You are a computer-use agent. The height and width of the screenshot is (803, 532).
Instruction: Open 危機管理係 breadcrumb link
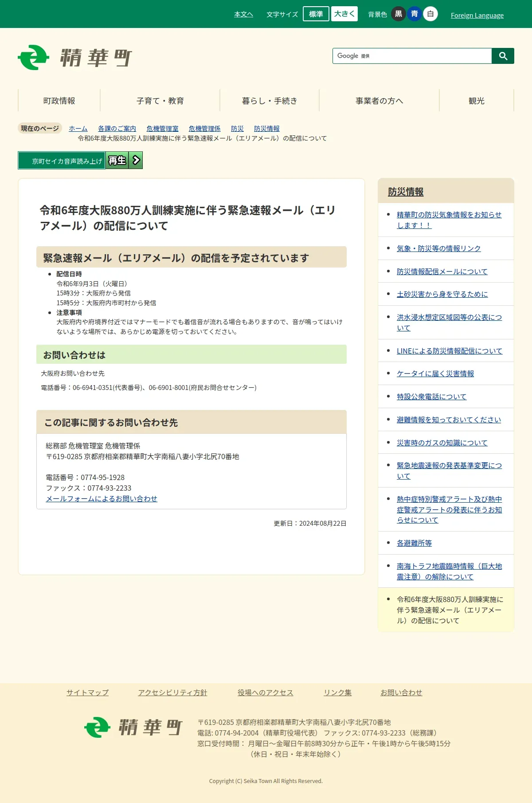pos(204,128)
